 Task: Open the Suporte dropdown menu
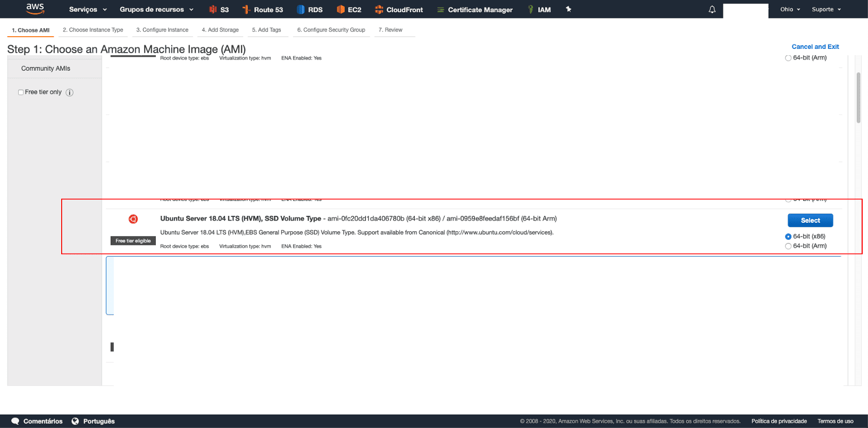pyautogui.click(x=826, y=10)
